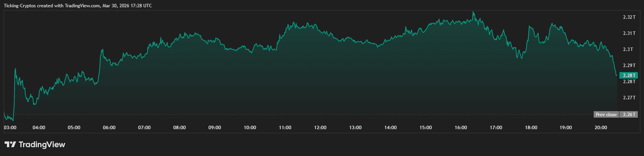Select the 2.27T price axis label

coord(629,98)
